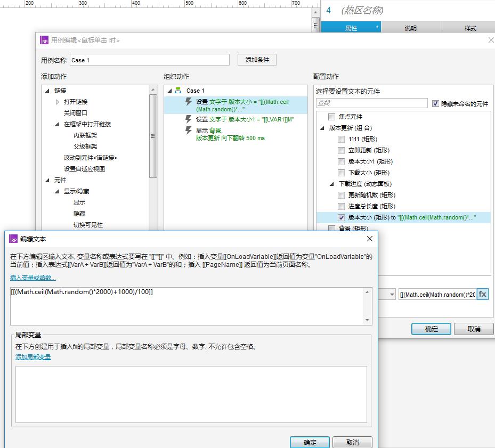Click the 用例名称 input field
The width and height of the screenshot is (495, 448).
pyautogui.click(x=150, y=60)
